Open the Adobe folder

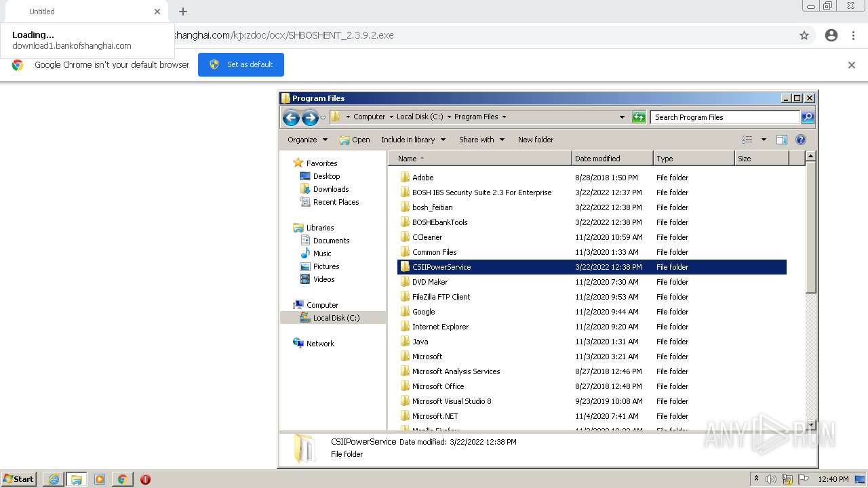(x=591, y=178)
